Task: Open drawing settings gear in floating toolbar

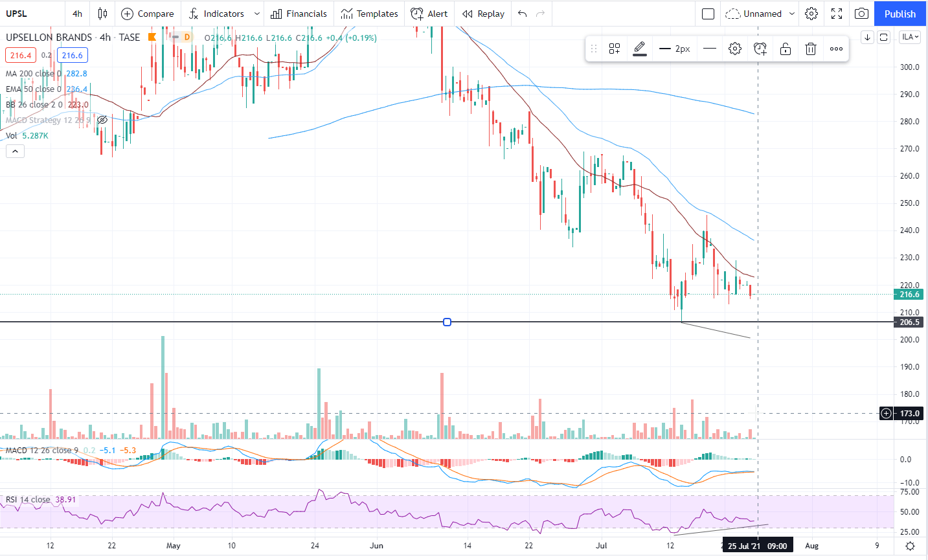Action: (x=735, y=49)
